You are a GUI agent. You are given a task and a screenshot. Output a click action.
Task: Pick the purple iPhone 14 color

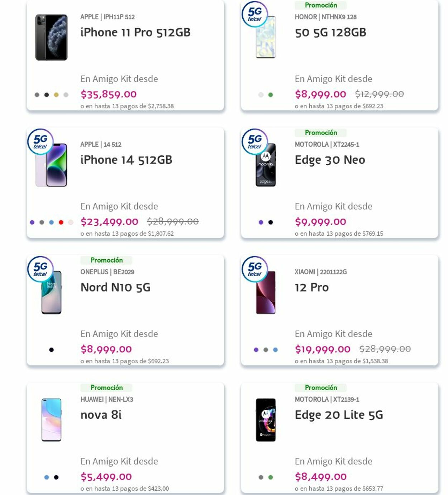click(x=32, y=222)
